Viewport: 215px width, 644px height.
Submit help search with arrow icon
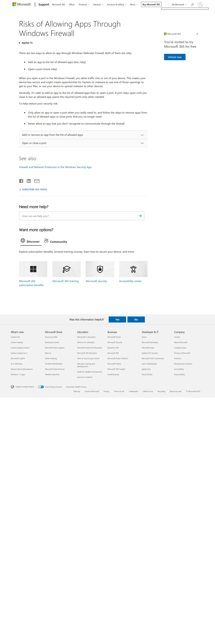(140, 216)
